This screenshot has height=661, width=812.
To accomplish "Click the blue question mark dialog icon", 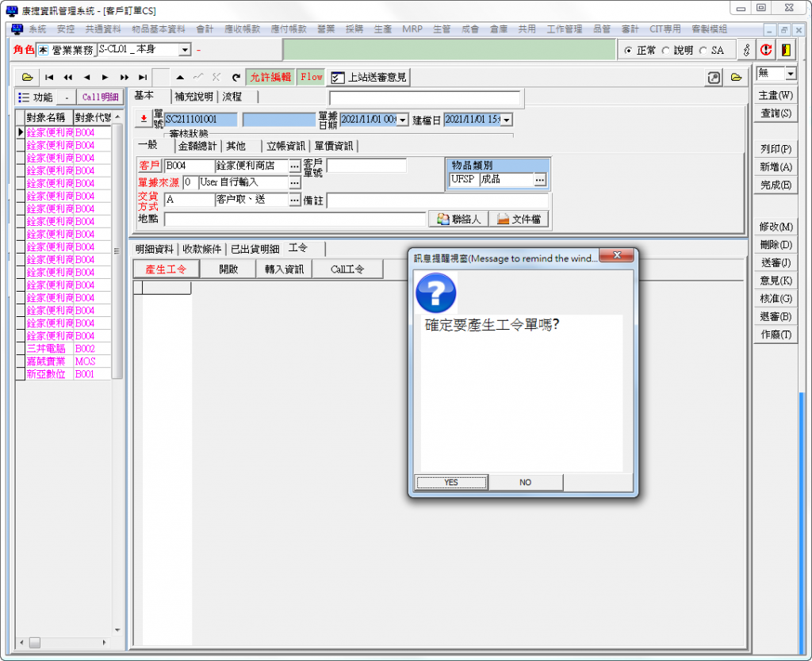I will pos(435,292).
